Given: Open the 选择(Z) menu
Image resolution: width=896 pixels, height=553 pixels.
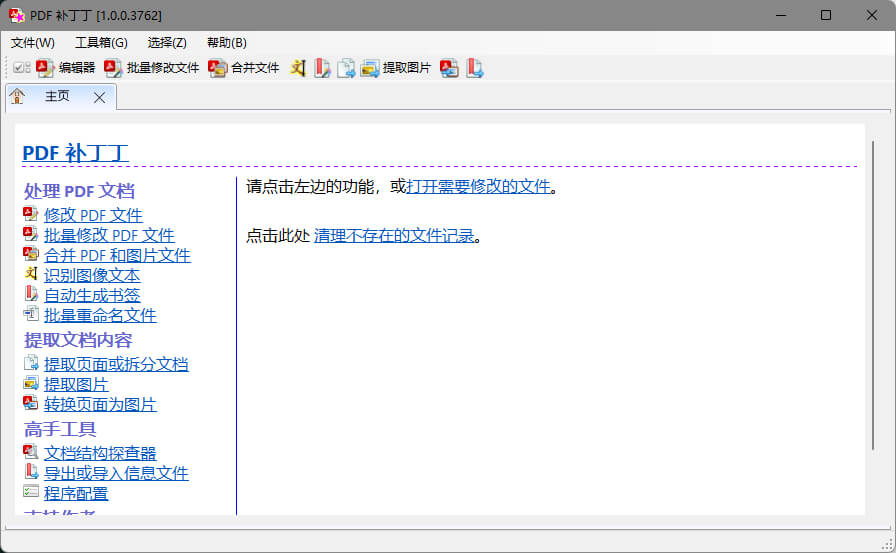Looking at the screenshot, I should (x=167, y=43).
